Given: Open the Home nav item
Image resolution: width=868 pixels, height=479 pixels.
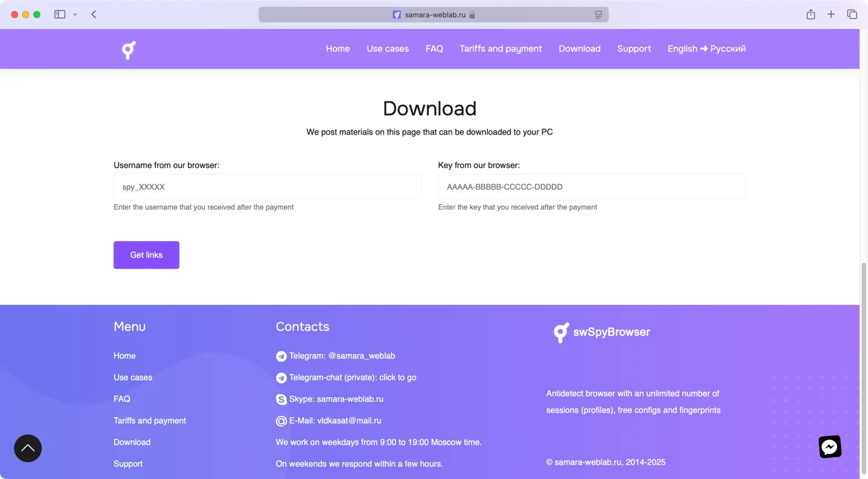Looking at the screenshot, I should coord(338,49).
